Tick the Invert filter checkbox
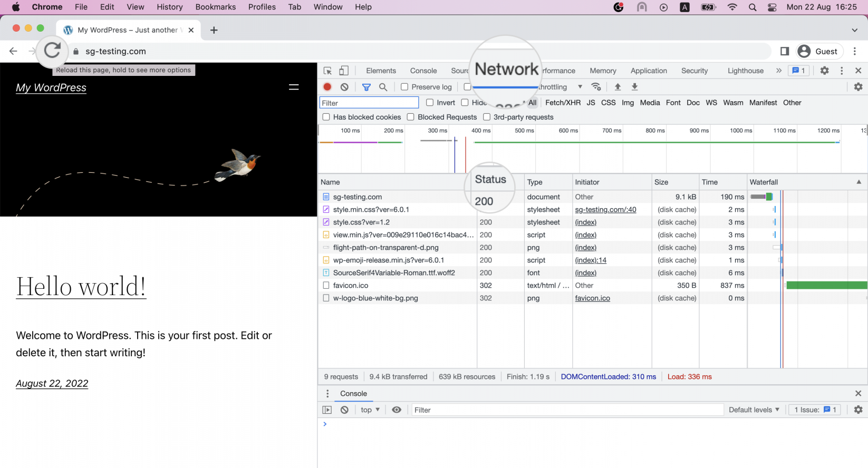 click(x=430, y=103)
